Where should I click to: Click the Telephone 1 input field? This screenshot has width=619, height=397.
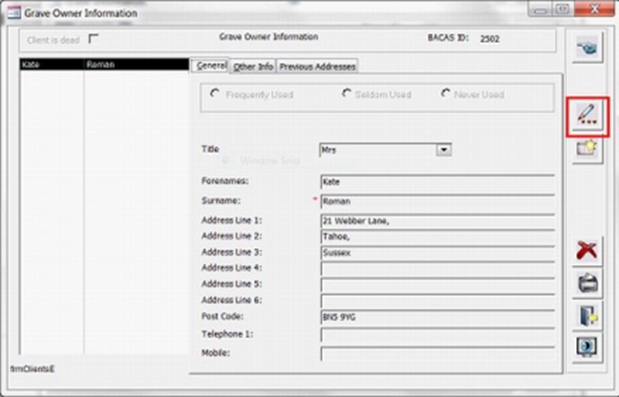[x=437, y=335]
